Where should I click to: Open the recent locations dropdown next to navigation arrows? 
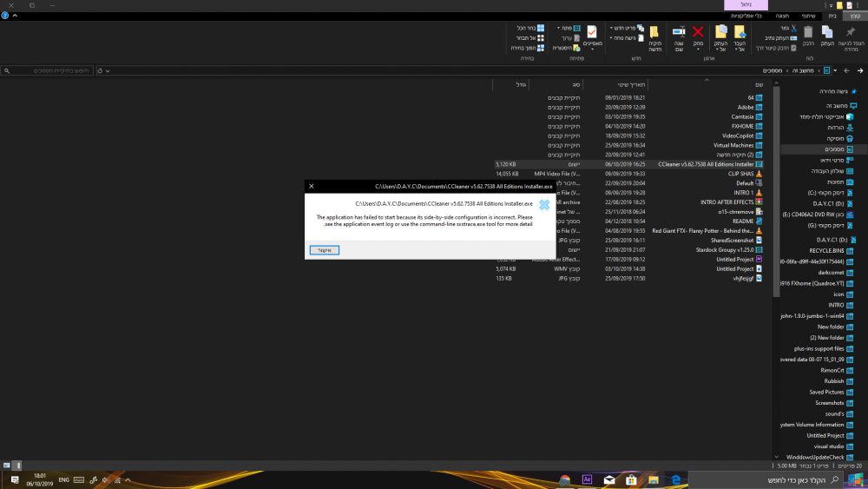click(x=835, y=71)
